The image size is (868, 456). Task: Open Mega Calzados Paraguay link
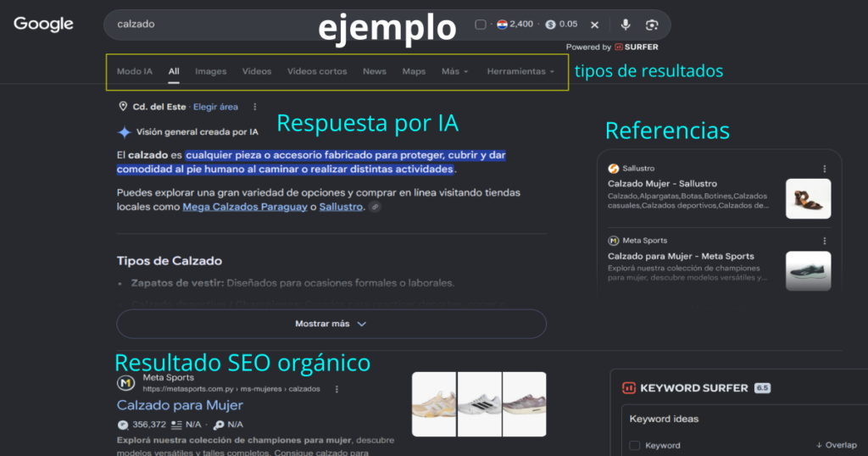point(245,207)
